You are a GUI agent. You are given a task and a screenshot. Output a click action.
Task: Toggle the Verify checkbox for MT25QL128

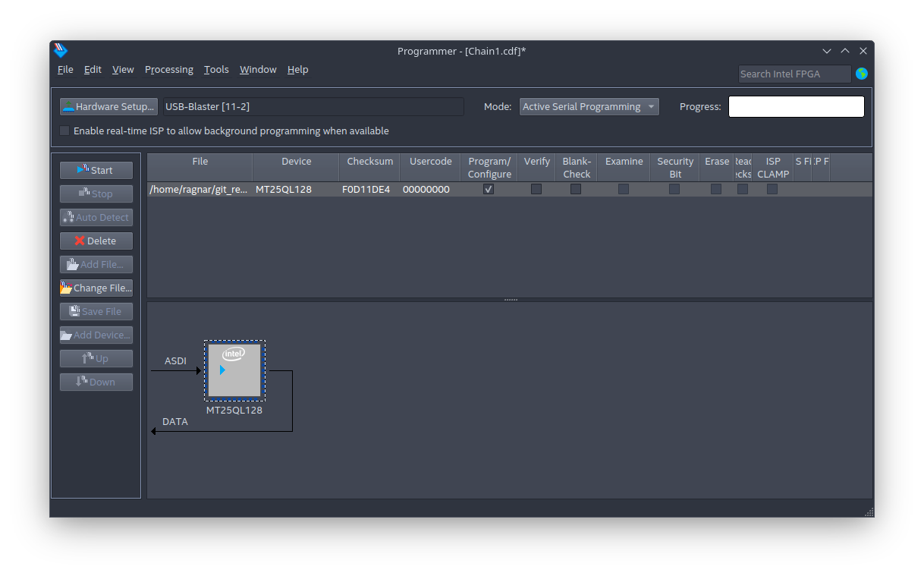tap(536, 189)
